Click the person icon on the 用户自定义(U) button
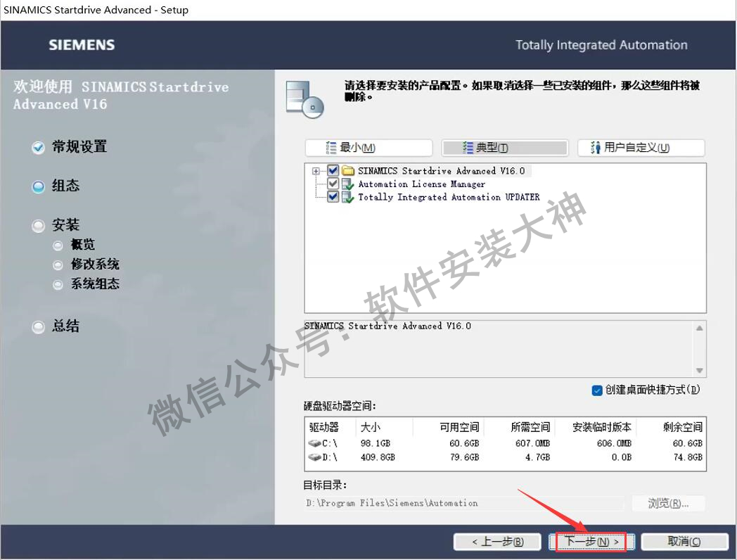737x560 pixels. click(x=596, y=148)
